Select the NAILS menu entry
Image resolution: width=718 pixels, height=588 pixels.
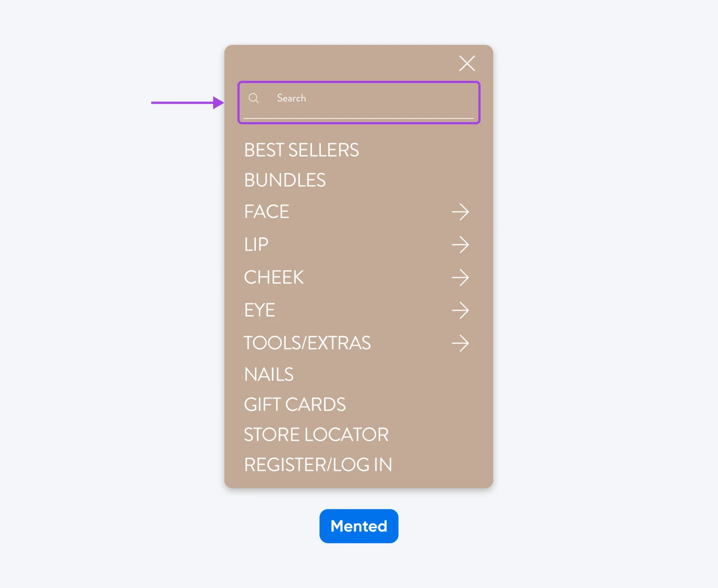pyautogui.click(x=268, y=373)
